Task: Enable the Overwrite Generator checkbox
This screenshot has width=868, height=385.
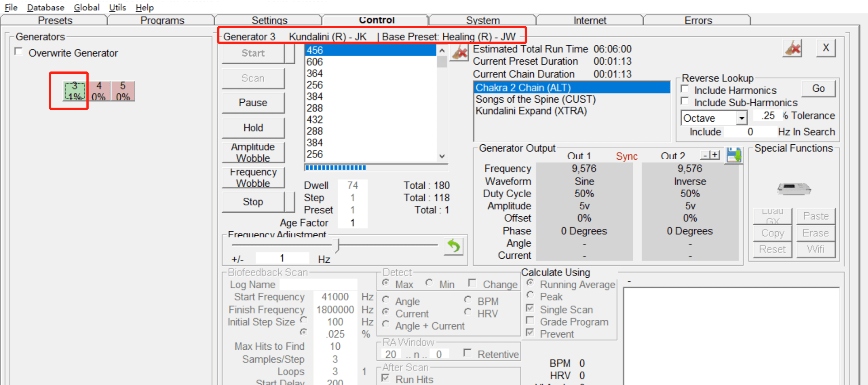Action: point(19,52)
